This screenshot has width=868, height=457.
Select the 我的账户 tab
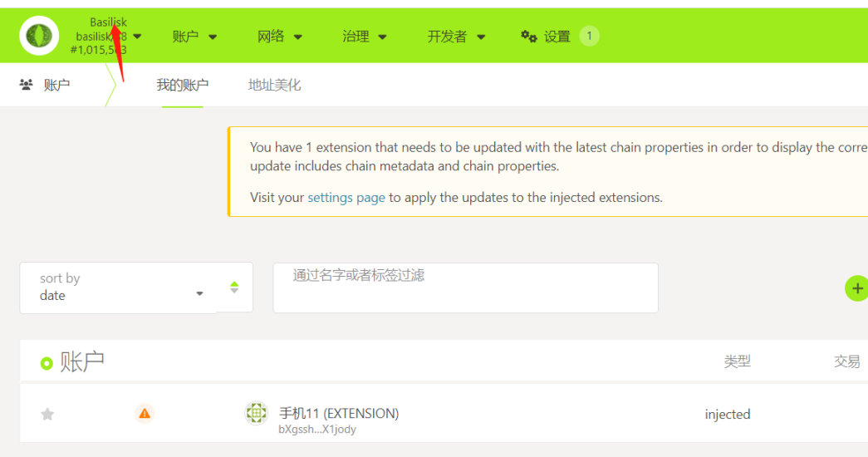point(183,85)
